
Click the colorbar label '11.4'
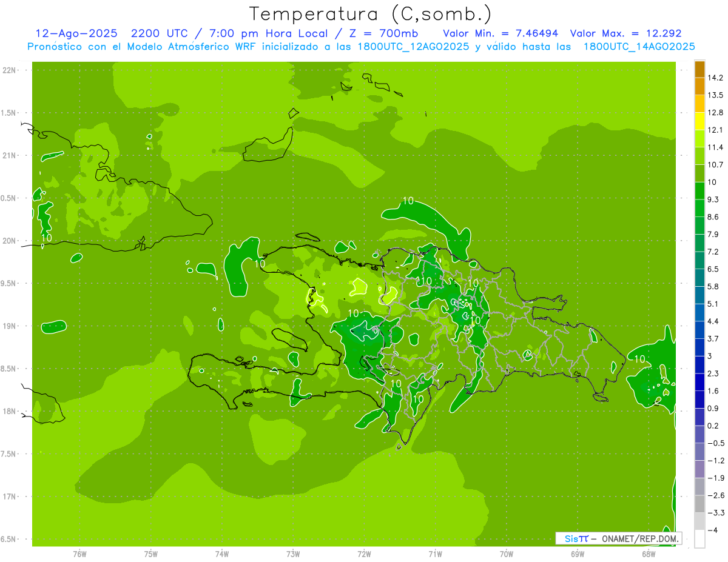coord(716,147)
